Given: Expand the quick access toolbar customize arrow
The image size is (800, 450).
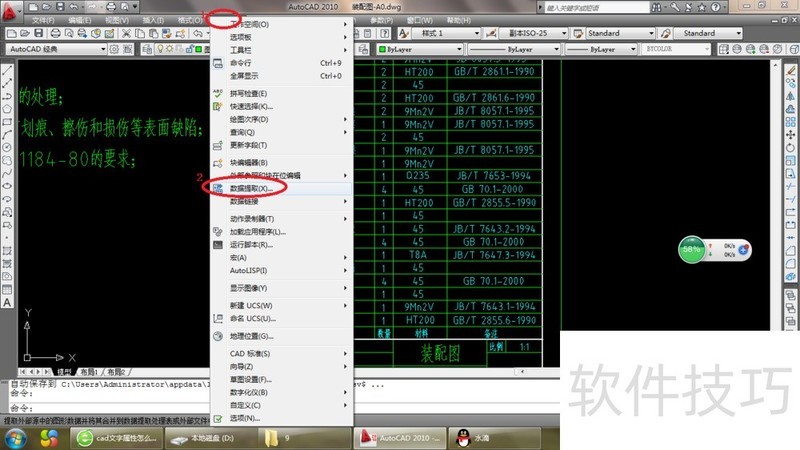Looking at the screenshot, I should (x=136, y=7).
